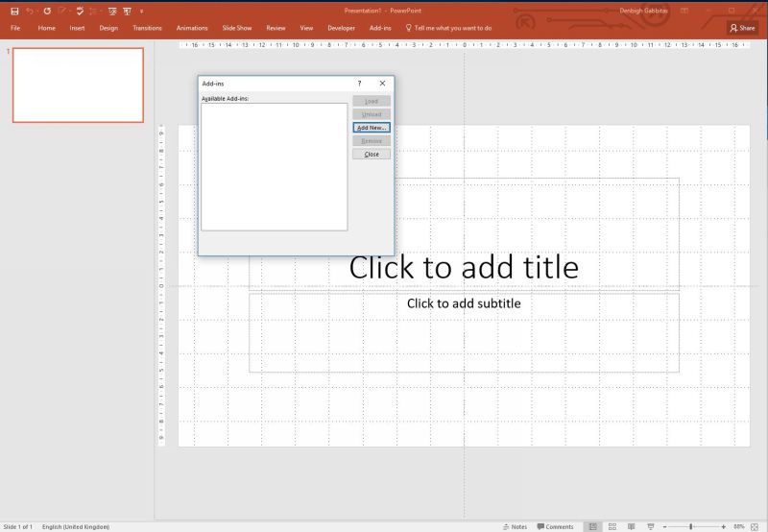
Task: Open the Slide Show tab
Action: click(x=236, y=28)
